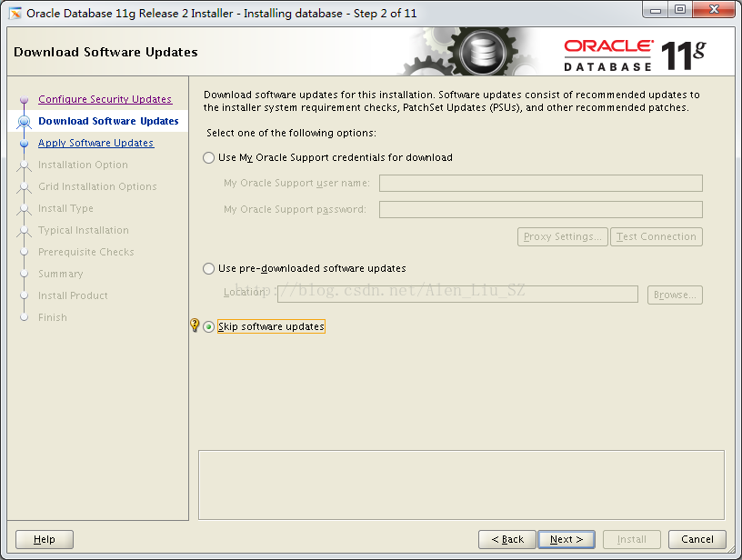742x560 pixels.
Task: Click Browse button for update location
Action: tap(675, 295)
